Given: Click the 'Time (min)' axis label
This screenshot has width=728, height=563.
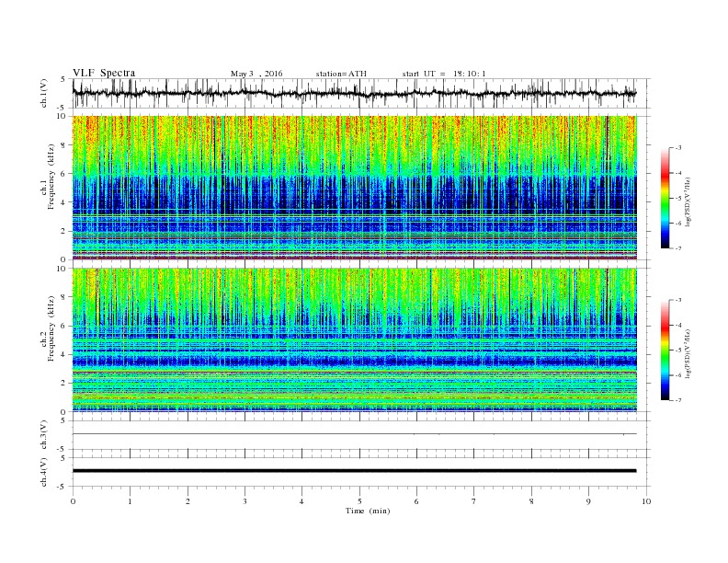Looking at the screenshot, I should coord(368,511).
